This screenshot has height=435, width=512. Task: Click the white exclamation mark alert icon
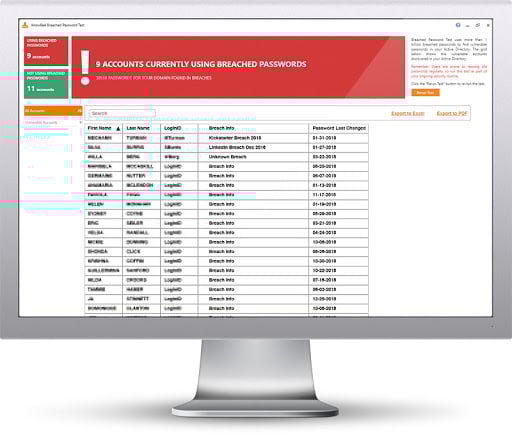[x=85, y=67]
